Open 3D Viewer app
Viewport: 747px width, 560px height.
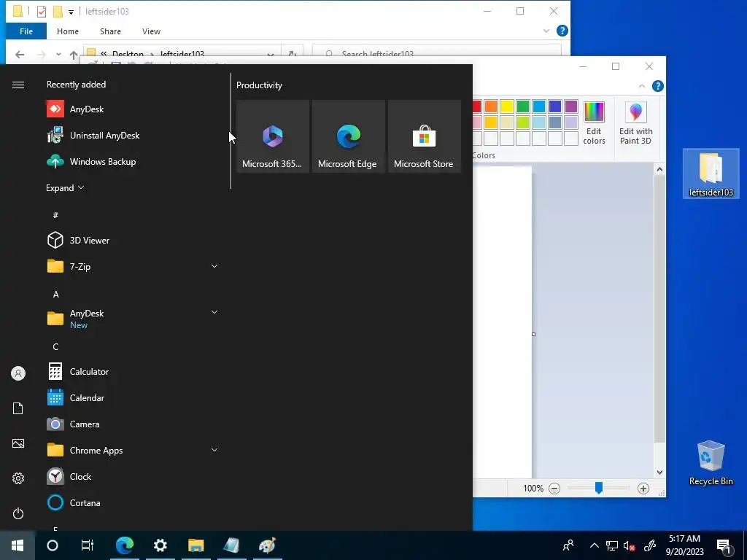pos(133,240)
